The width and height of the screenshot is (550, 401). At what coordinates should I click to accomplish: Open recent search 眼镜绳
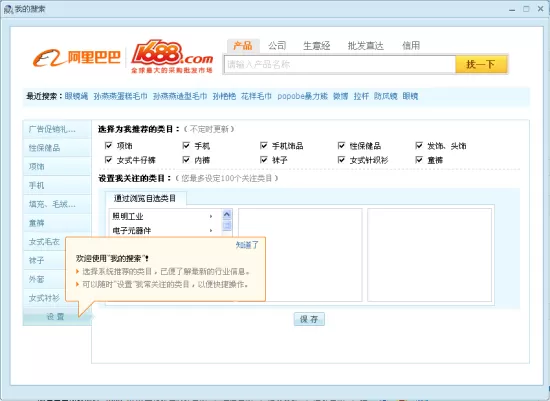coord(76,96)
